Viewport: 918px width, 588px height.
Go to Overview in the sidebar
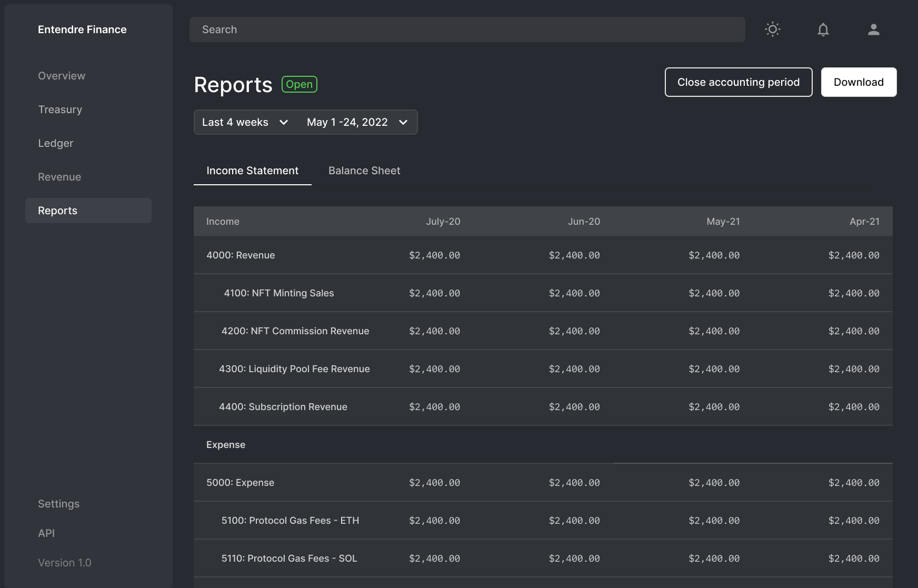coord(62,76)
